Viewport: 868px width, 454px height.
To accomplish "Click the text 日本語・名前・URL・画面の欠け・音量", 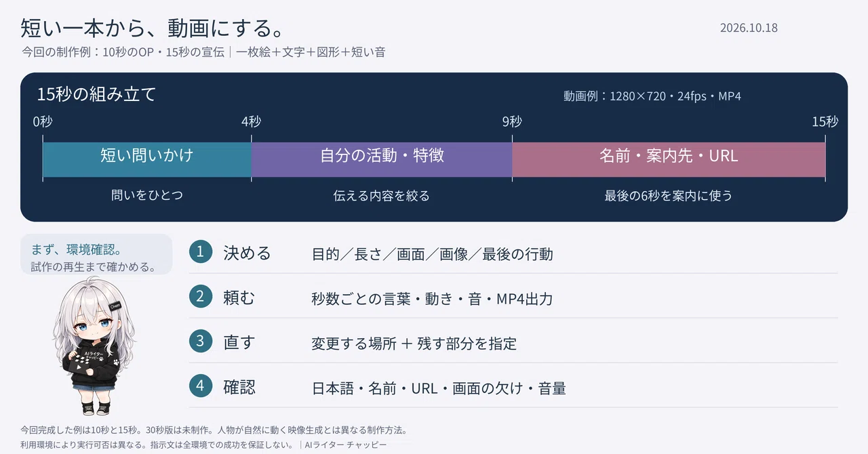I will [439, 388].
